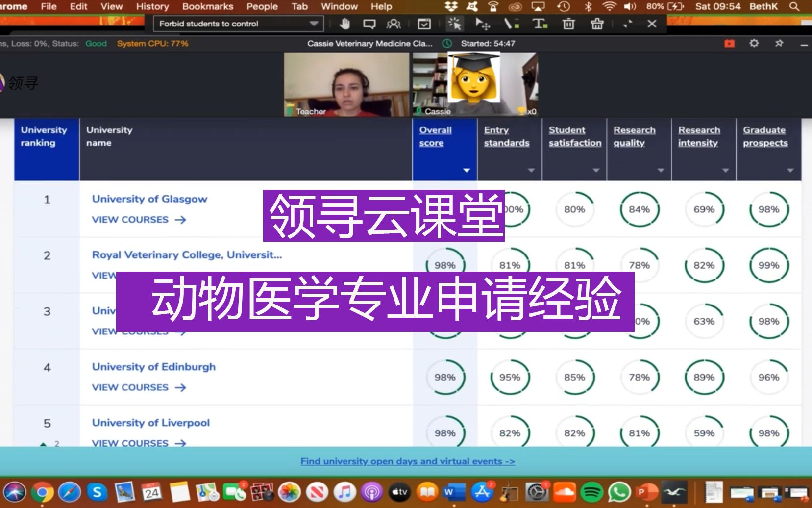Screen dimensions: 812x508
Task: Sort table by Entry standards
Action: coord(507,136)
